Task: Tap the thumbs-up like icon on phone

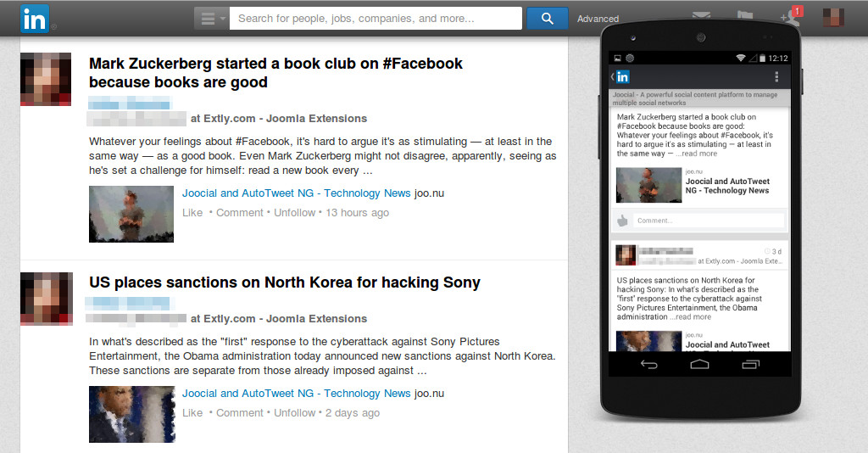Action: (x=622, y=221)
